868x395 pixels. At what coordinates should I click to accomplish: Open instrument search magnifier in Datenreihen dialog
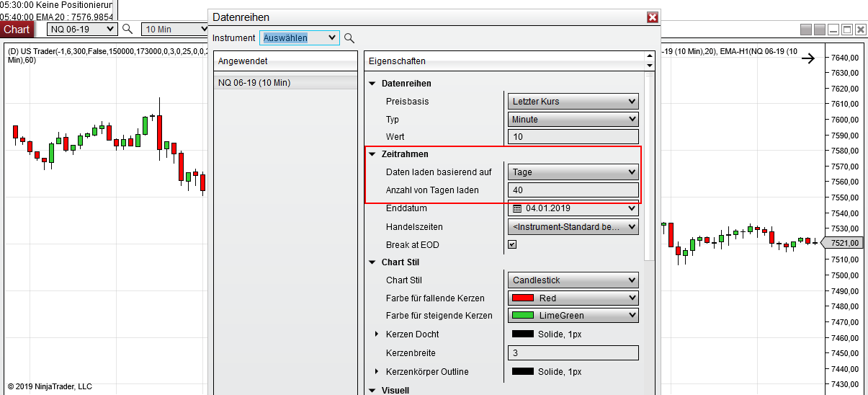point(349,38)
